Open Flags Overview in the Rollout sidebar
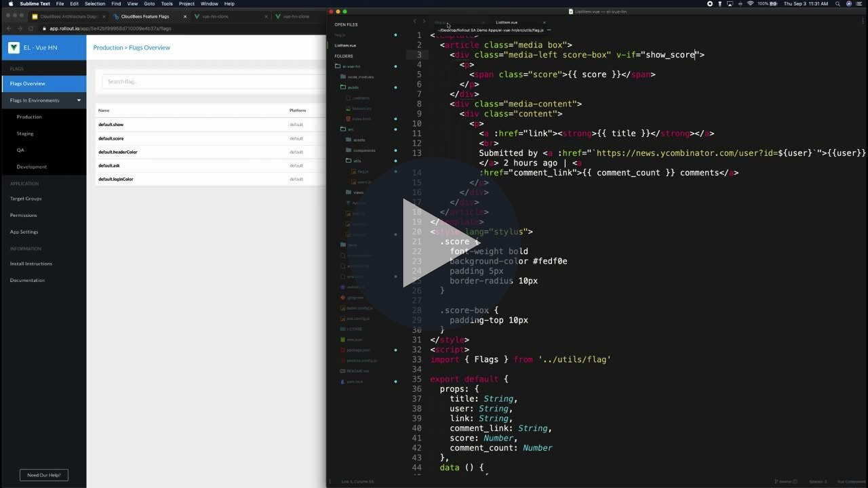Viewport: 868px width, 488px height. (43, 83)
